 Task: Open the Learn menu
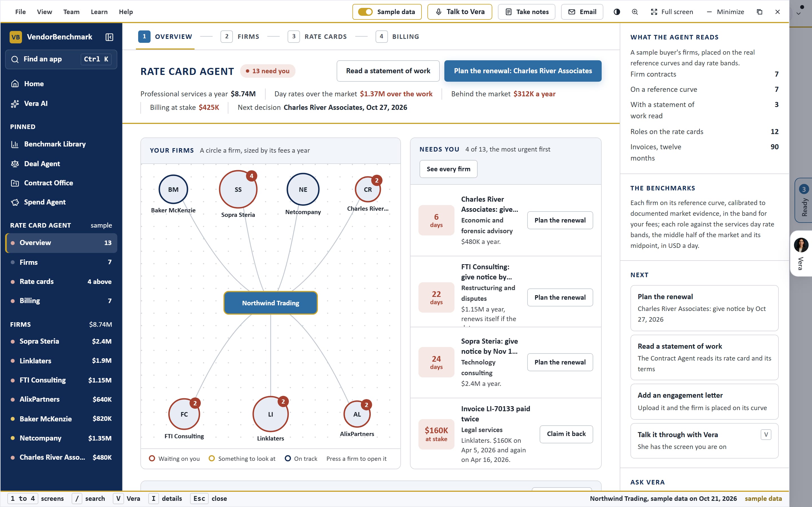point(99,12)
